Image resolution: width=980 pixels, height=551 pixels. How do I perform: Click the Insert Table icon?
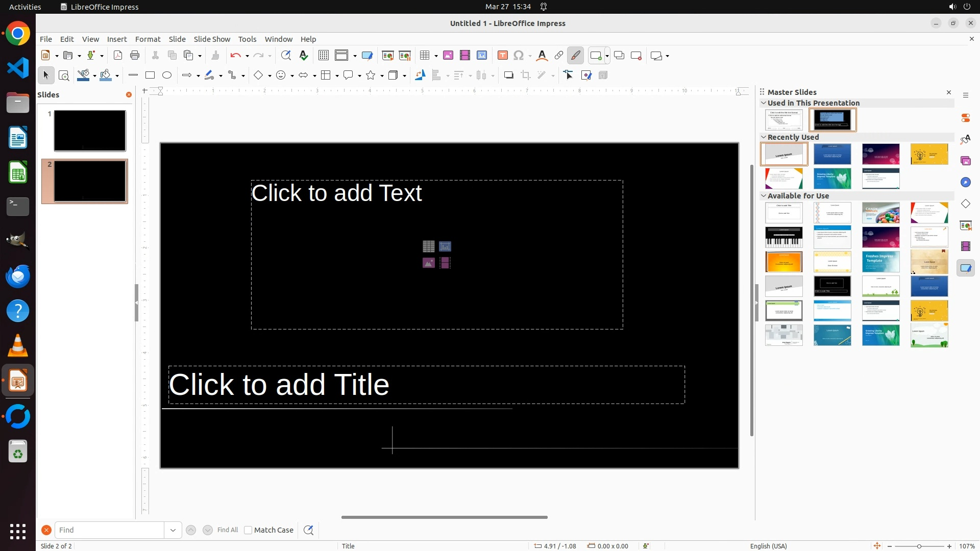(x=425, y=56)
